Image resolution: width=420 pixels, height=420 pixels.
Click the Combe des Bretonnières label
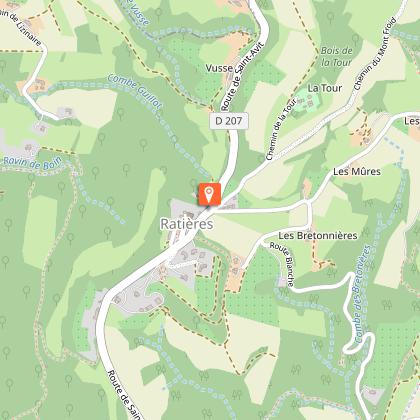coord(362,294)
